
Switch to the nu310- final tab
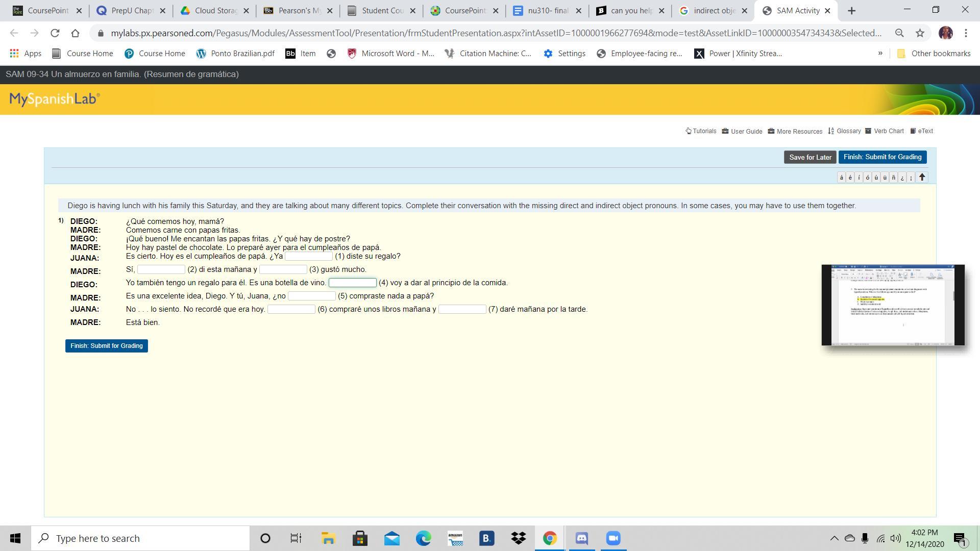click(547, 10)
